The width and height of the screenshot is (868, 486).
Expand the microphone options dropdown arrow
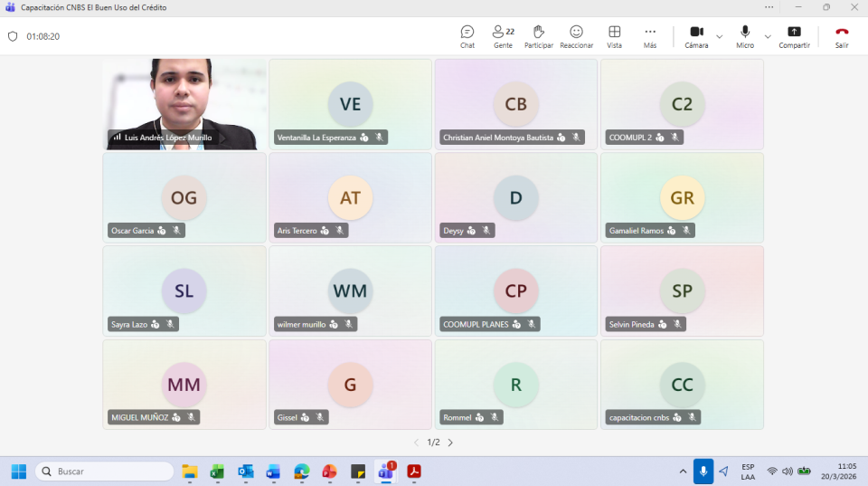coord(768,37)
